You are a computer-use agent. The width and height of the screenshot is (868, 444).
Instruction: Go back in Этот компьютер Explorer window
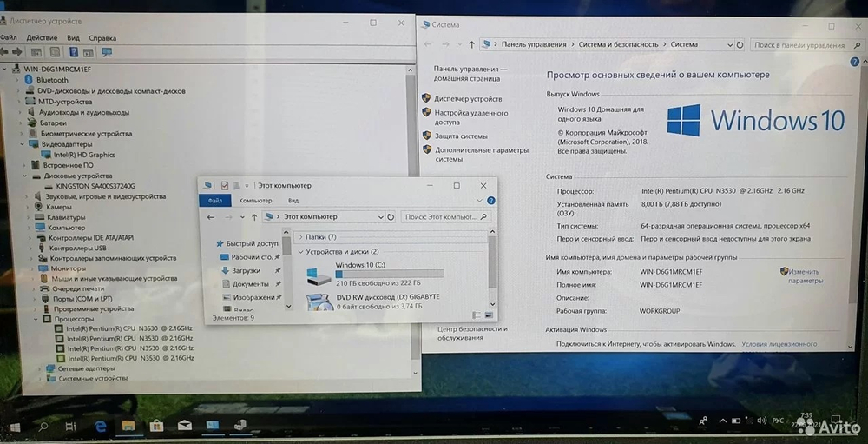210,217
